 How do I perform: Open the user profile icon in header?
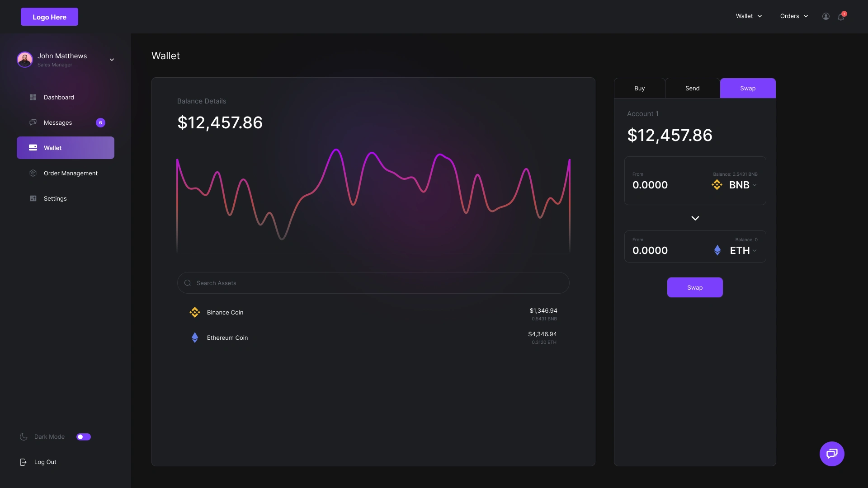coord(826,16)
